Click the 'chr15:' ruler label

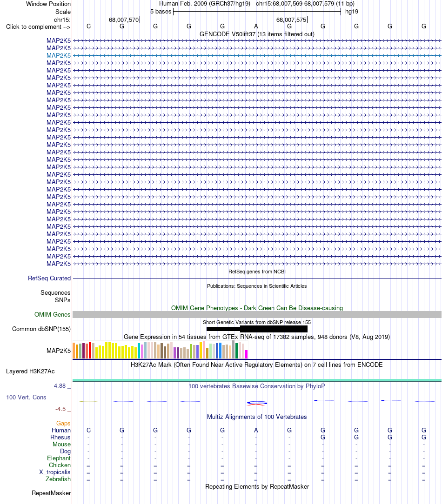(x=62, y=20)
